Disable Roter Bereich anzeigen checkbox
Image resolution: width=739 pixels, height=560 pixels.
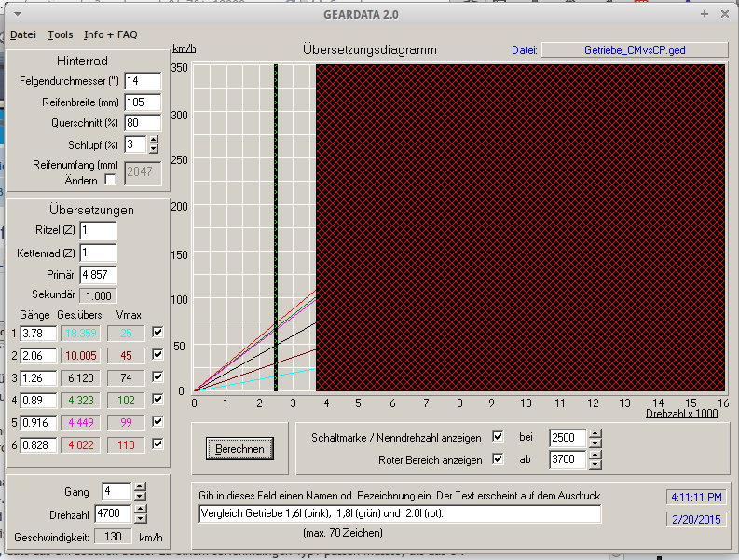[497, 459]
